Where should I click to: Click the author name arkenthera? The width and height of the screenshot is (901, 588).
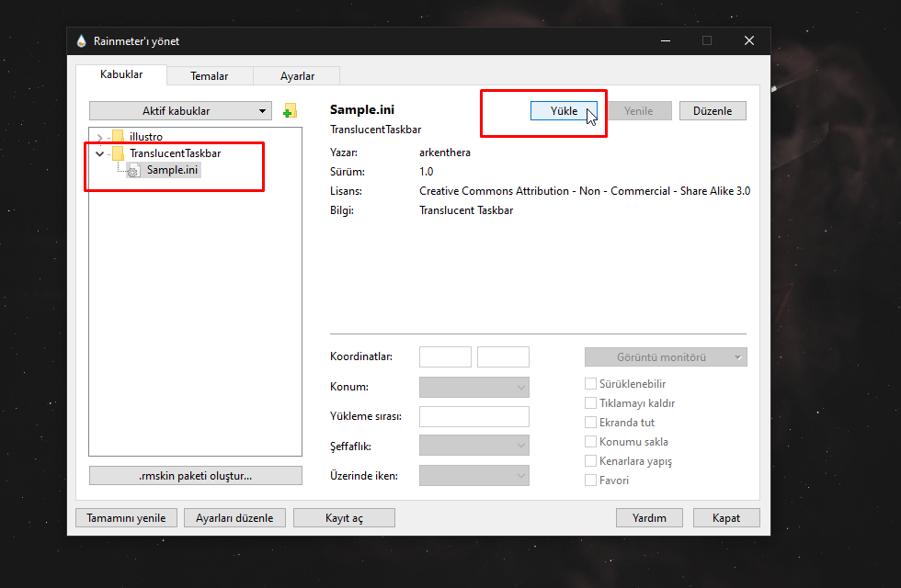click(x=445, y=153)
